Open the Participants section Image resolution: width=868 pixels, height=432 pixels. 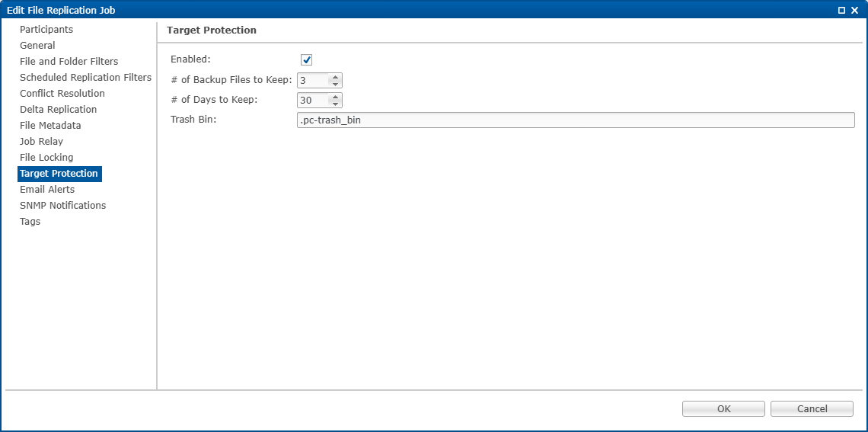46,30
